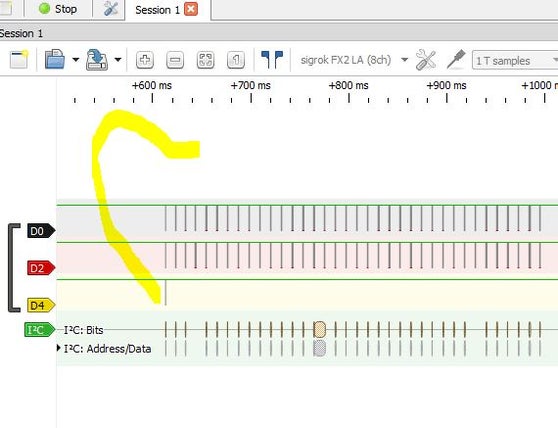Zoom out with the minus icon
Screen dimensions: 558x428
pos(175,60)
